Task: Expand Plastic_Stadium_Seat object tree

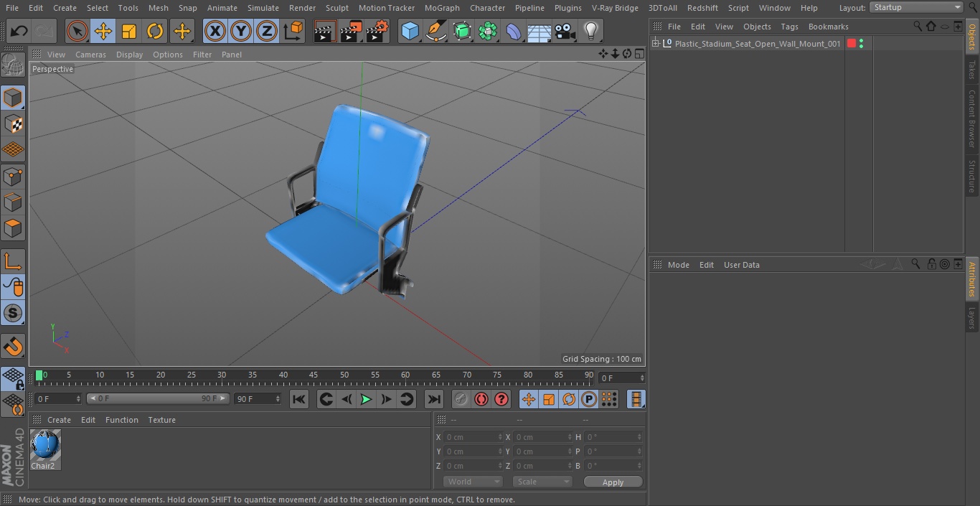Action: coord(655,44)
